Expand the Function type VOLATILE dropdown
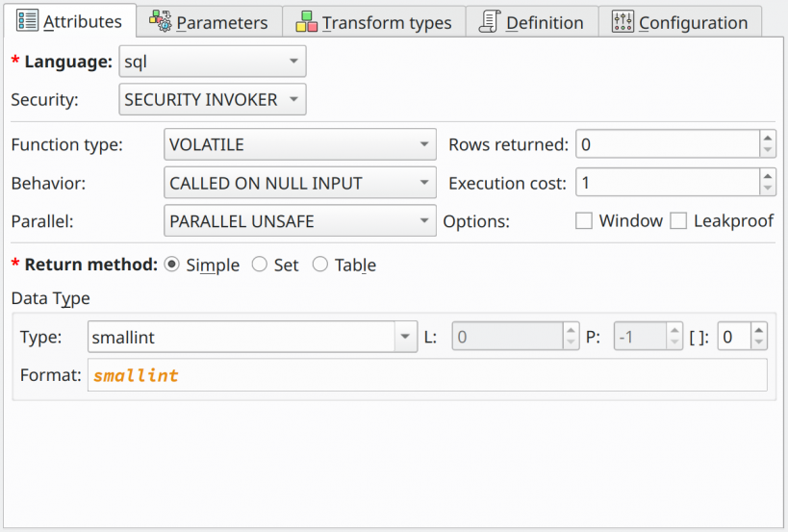The width and height of the screenshot is (788, 532). click(x=300, y=144)
